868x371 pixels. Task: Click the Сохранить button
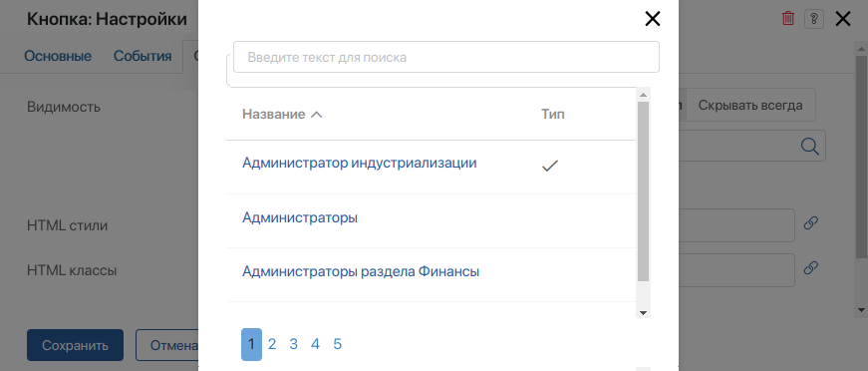click(76, 345)
